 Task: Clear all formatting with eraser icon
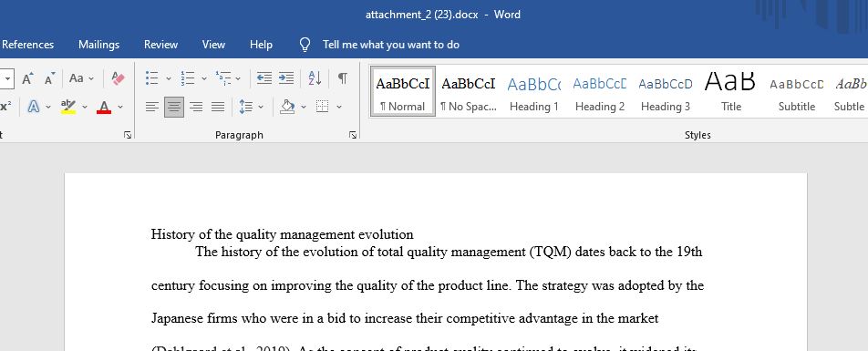pyautogui.click(x=118, y=78)
